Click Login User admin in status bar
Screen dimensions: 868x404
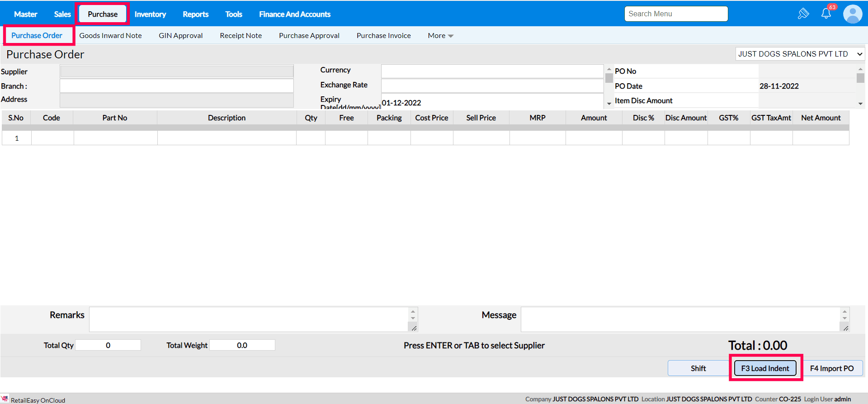(827, 399)
